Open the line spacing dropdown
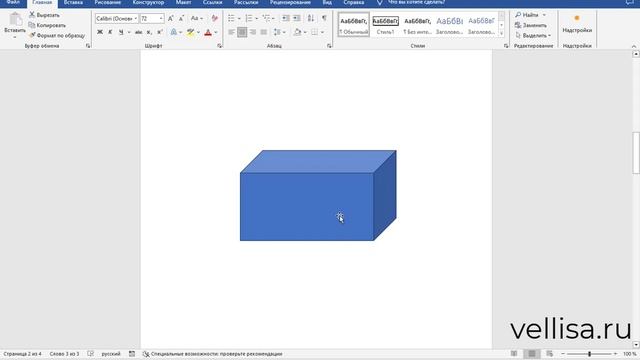 pyautogui.click(x=283, y=32)
